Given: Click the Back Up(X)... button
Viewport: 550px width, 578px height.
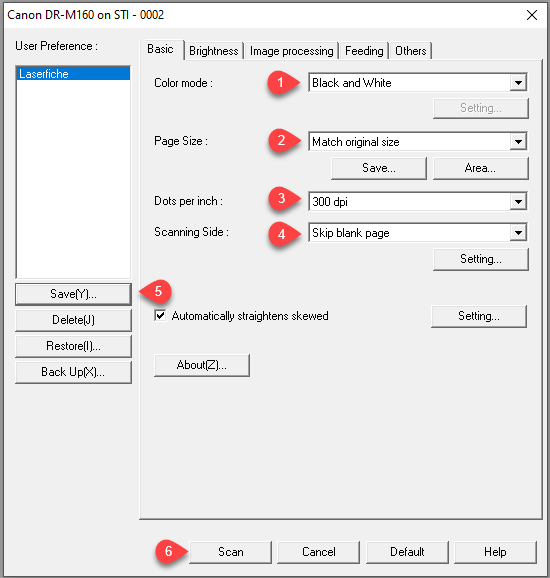Looking at the screenshot, I should click(73, 372).
